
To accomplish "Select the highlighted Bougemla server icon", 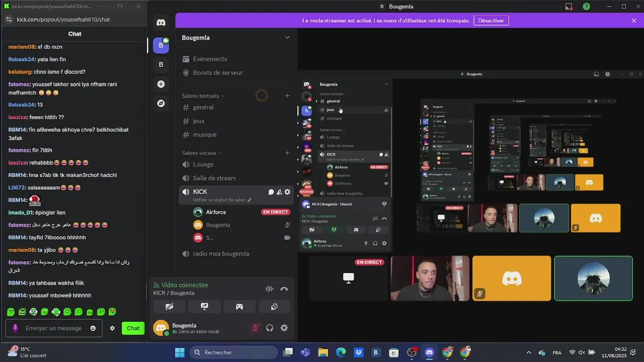I will pyautogui.click(x=161, y=45).
